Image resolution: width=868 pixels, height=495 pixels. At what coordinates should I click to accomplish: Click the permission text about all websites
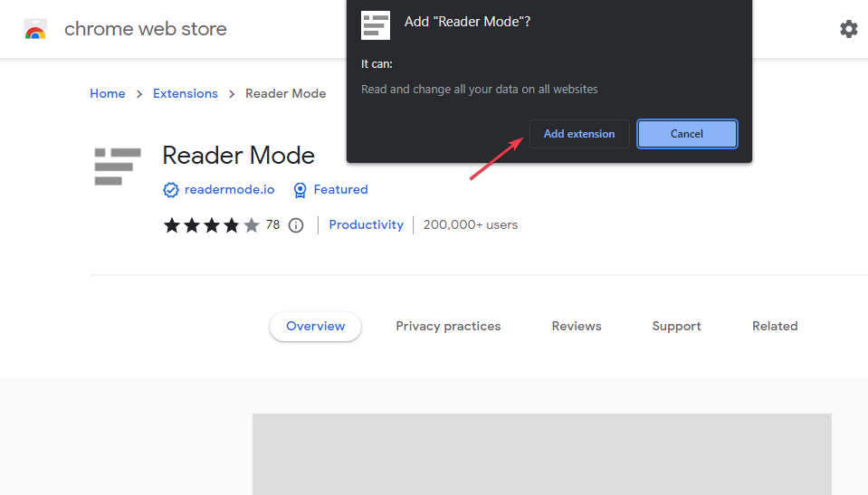click(x=479, y=90)
